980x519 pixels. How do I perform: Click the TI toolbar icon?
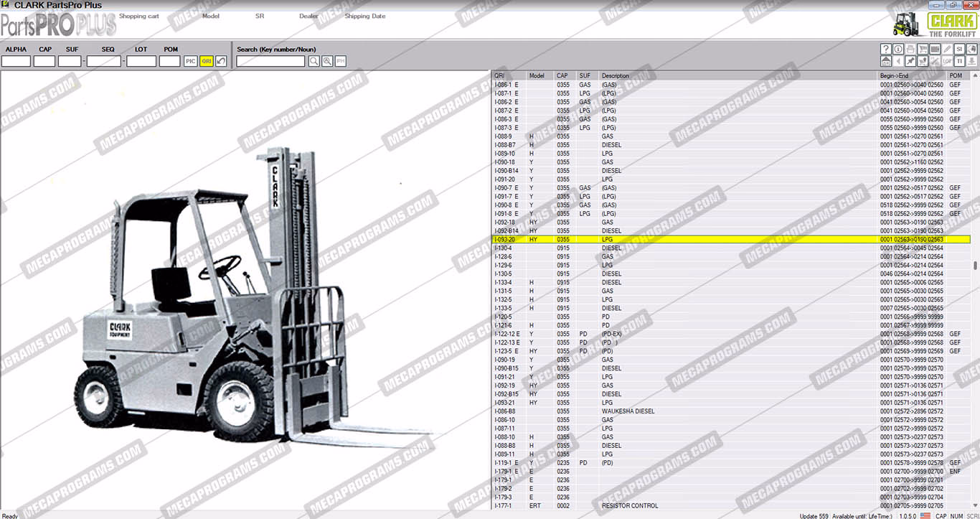(x=959, y=61)
